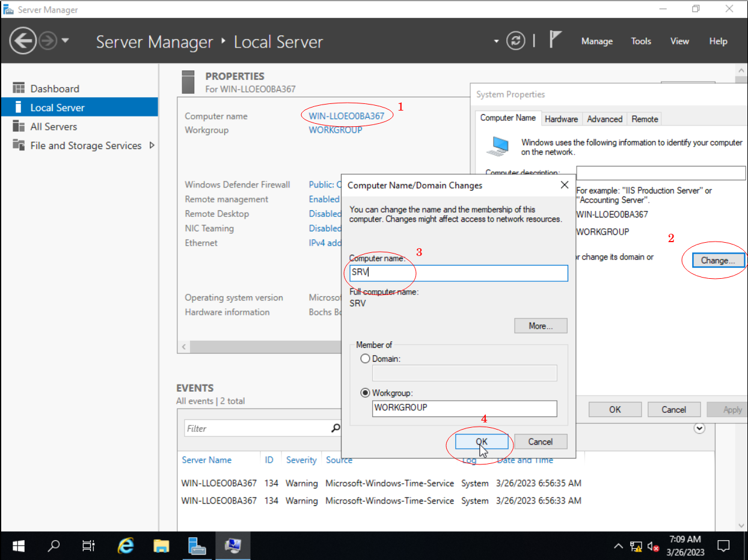
Task: Close the Computer Name/Domain Changes dialog
Action: click(x=564, y=185)
